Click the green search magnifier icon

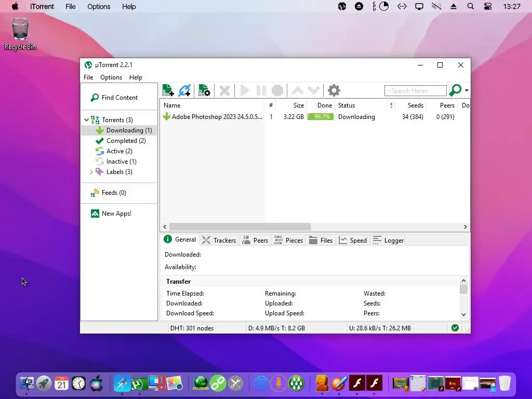[455, 90]
